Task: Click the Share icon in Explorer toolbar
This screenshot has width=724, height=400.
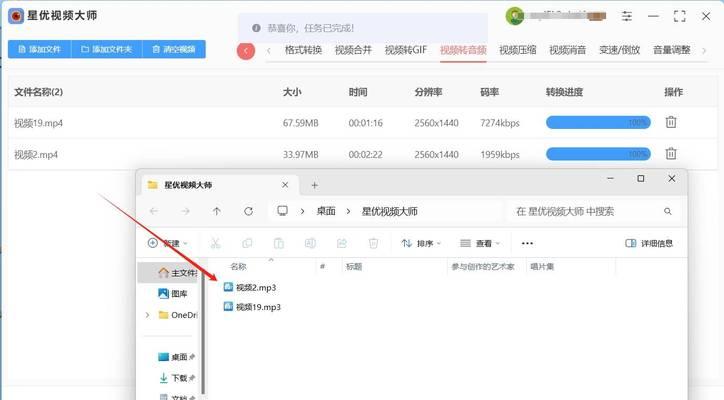Action: click(342, 243)
